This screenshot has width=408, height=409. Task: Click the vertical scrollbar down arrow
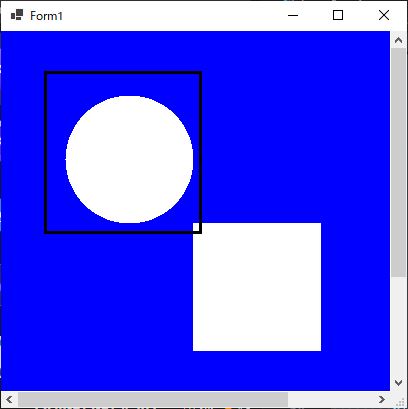pos(398,382)
